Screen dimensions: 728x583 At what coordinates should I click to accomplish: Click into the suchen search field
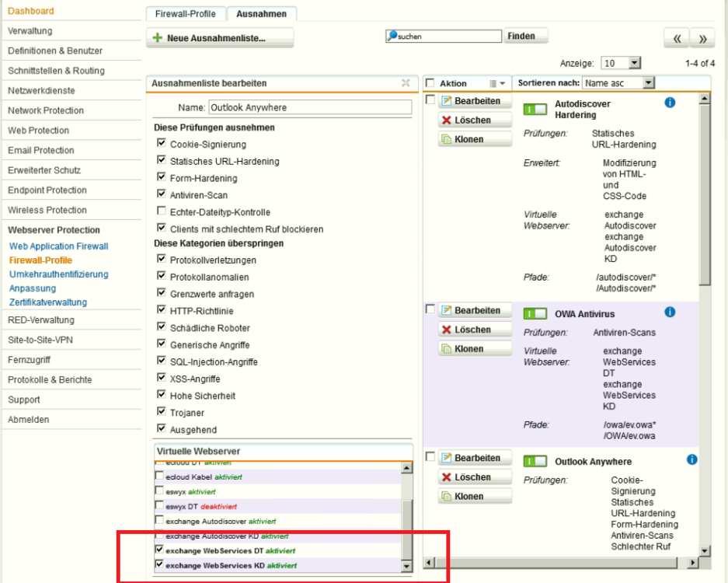coord(447,37)
